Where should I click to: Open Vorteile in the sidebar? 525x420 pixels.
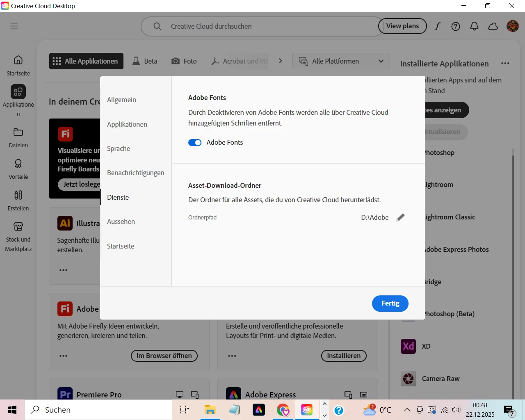[x=18, y=169]
